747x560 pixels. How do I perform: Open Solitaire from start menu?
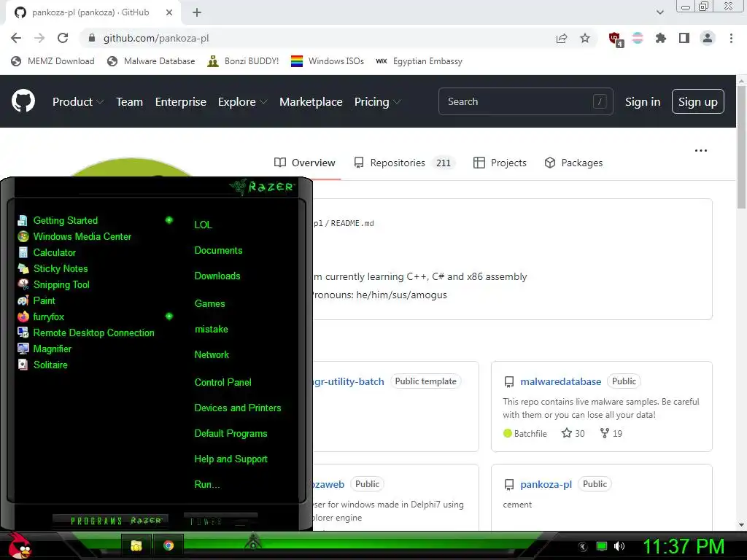(50, 365)
